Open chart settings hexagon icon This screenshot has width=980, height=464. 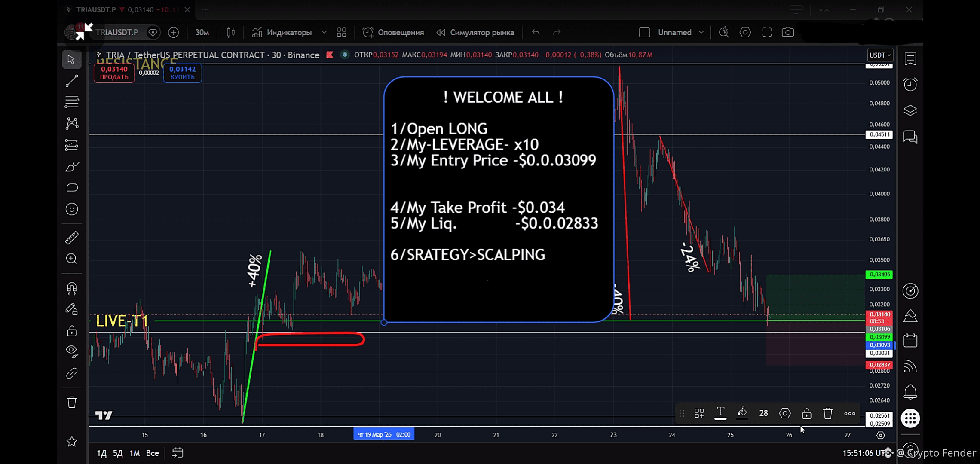coord(745,32)
